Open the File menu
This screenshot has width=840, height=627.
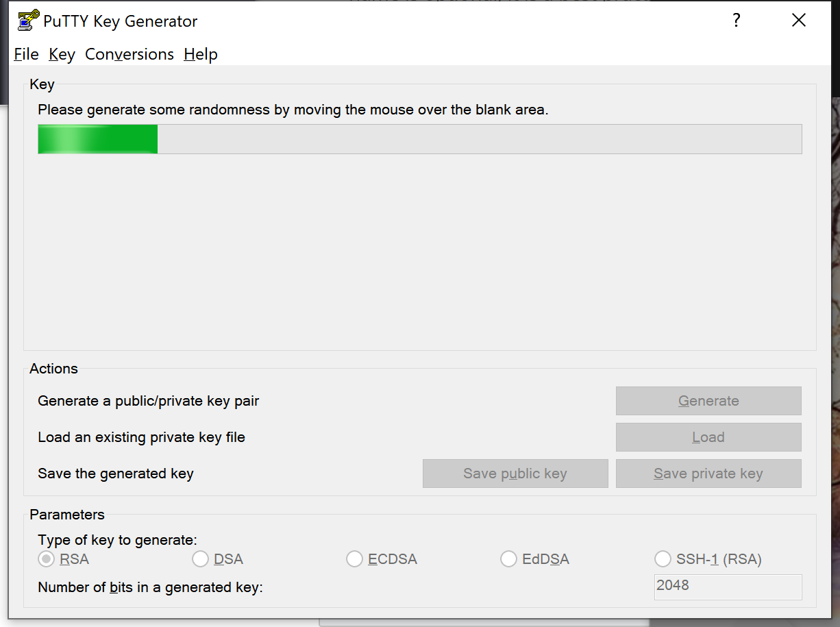(x=26, y=54)
